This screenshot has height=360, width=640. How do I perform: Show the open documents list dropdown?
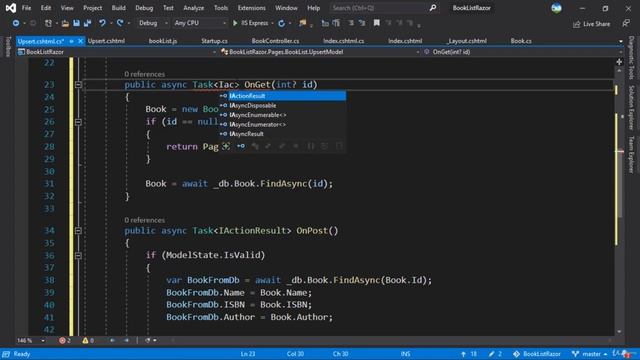pos(621,41)
